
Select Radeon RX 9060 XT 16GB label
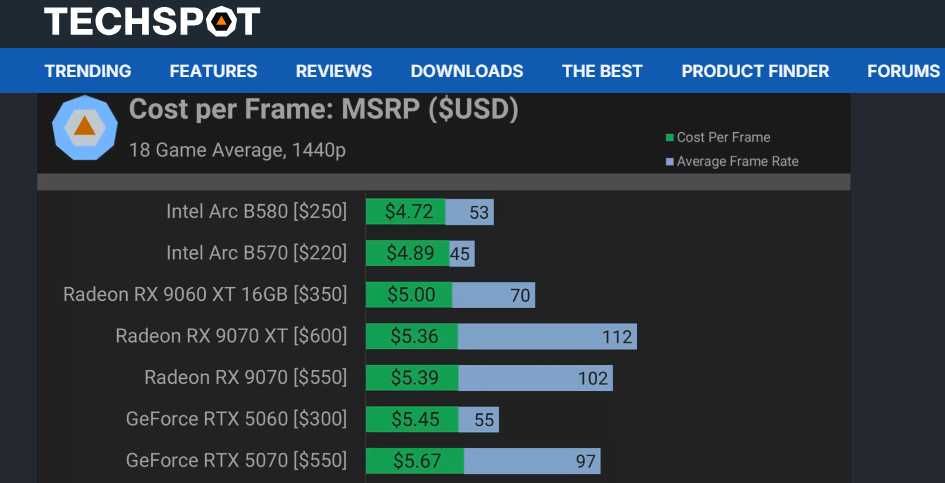pyautogui.click(x=206, y=295)
